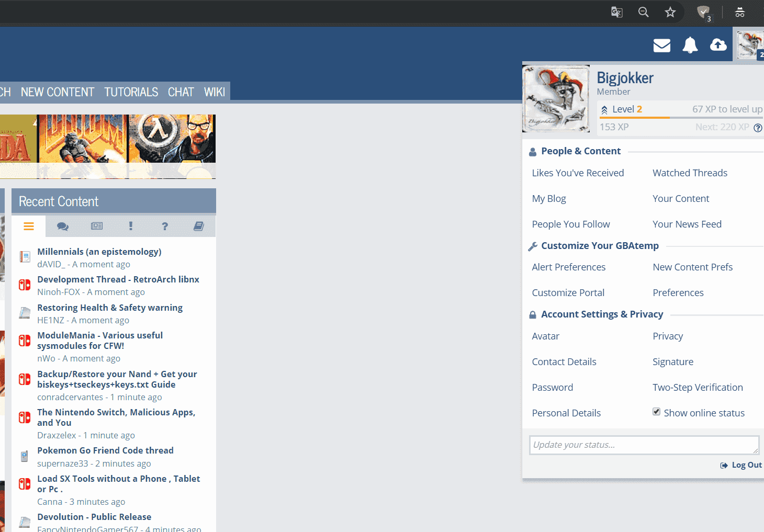The image size is (764, 532).
Task: Click the small user avatar in the header
Action: (750, 45)
